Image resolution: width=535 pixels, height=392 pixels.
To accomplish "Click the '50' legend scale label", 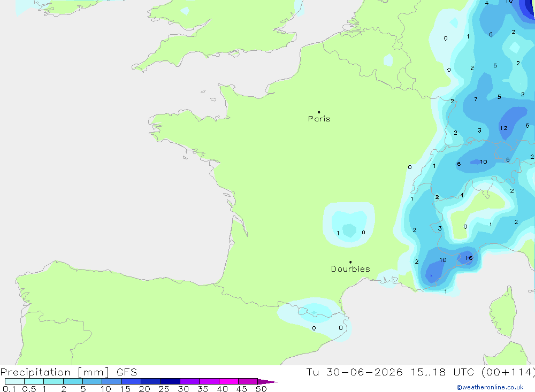I will [261, 389].
